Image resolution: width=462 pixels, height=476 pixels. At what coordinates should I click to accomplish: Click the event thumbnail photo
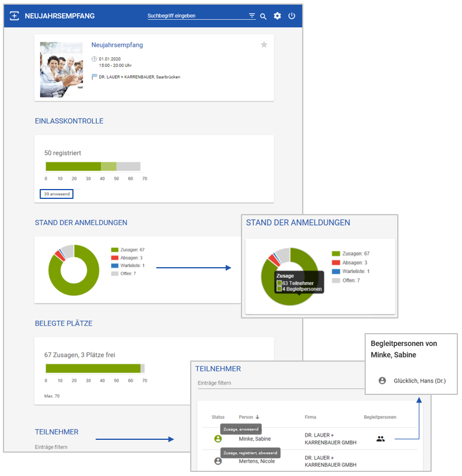pos(61,69)
